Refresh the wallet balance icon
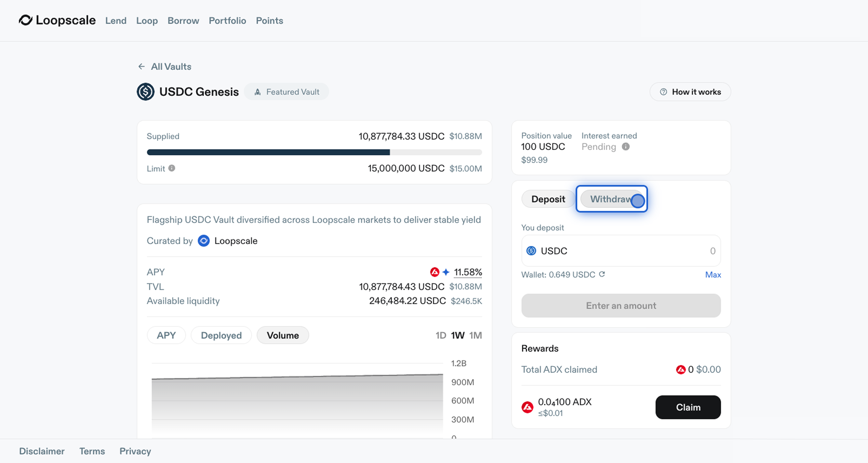 coord(602,274)
